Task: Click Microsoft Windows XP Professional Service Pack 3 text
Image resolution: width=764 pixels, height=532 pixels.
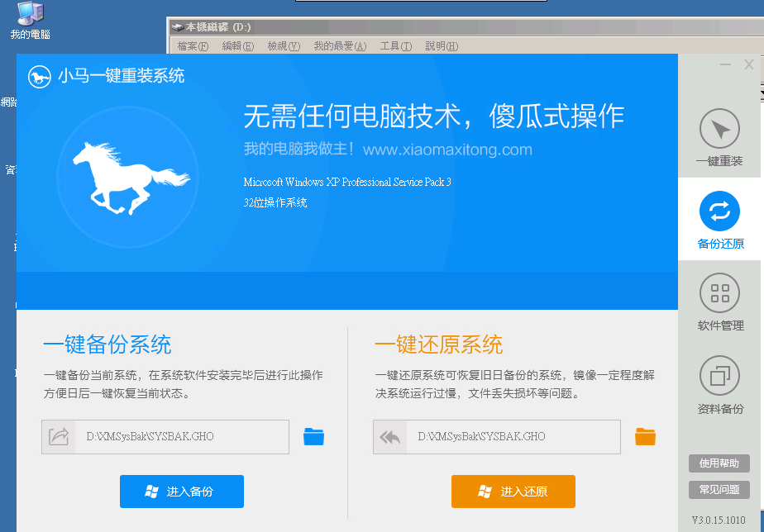Action: point(347,182)
